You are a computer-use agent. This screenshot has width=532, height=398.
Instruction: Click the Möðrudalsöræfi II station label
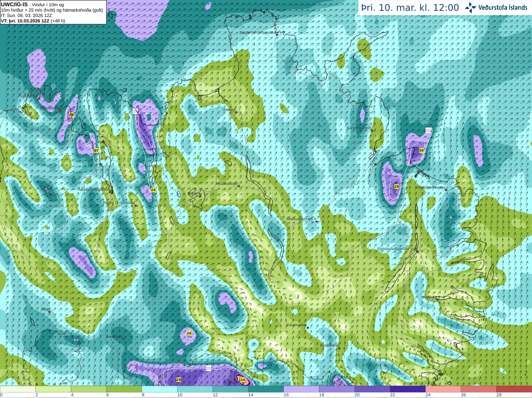301,219
